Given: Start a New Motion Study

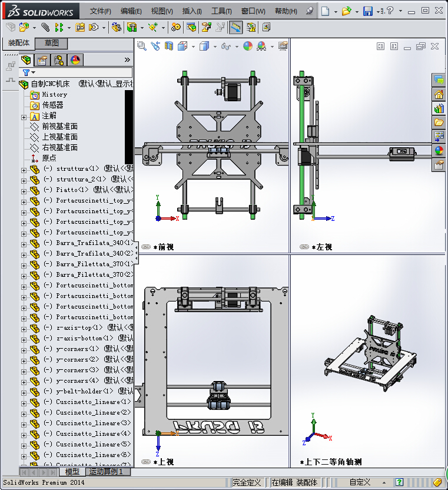Looking at the screenshot, I should [x=176, y=28].
